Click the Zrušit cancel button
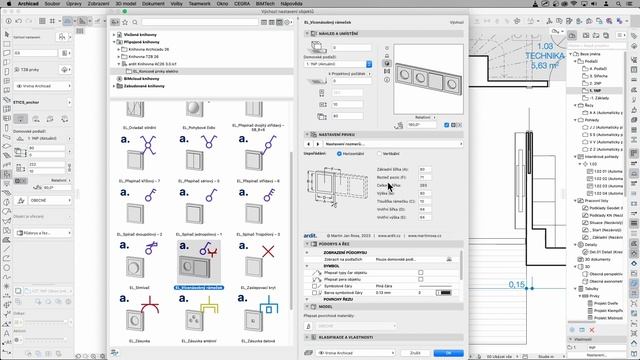Screen dimensions: 640x360 (x=415, y=353)
